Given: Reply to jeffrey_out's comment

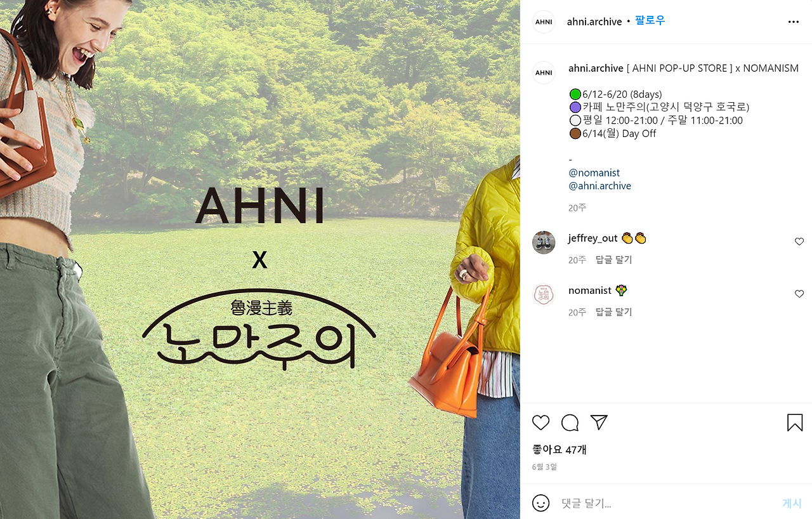Looking at the screenshot, I should click(x=613, y=260).
